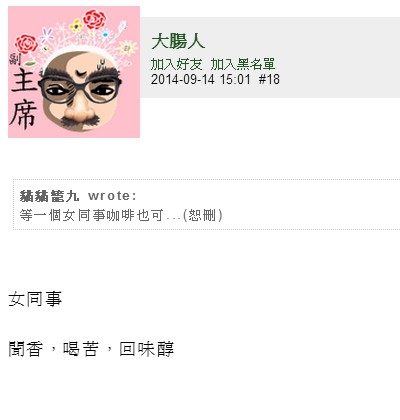Click empty area inside dotted quote box
Screen dimensions: 400x420
(310, 205)
